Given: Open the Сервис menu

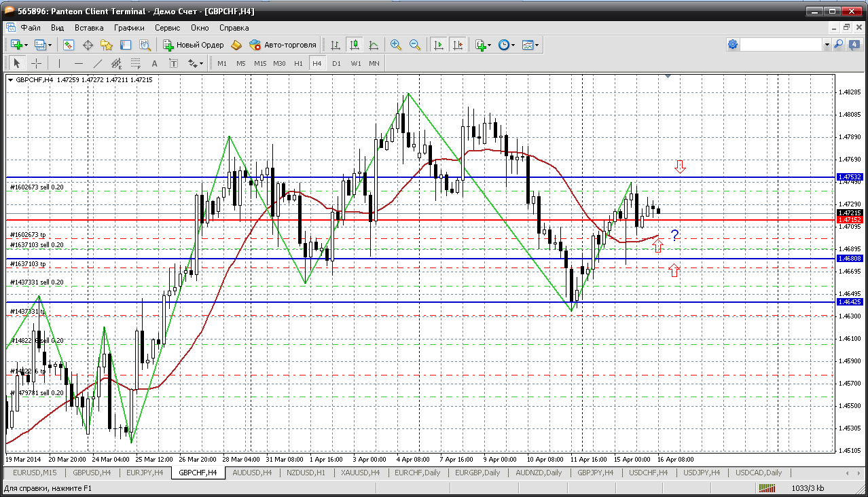Looking at the screenshot, I should click(167, 28).
